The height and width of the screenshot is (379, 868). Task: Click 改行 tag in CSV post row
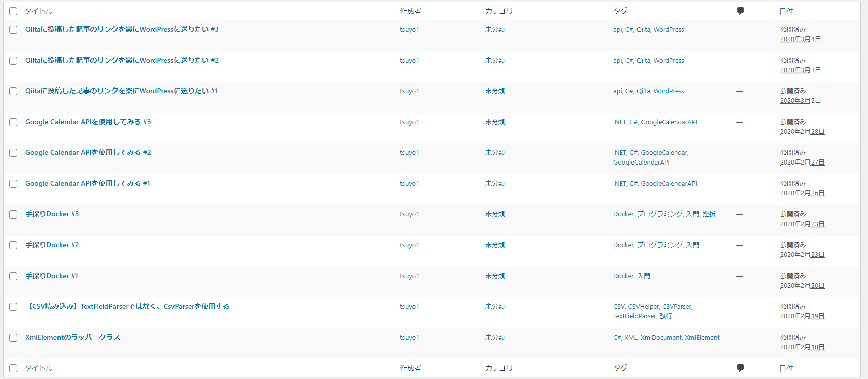pos(666,316)
